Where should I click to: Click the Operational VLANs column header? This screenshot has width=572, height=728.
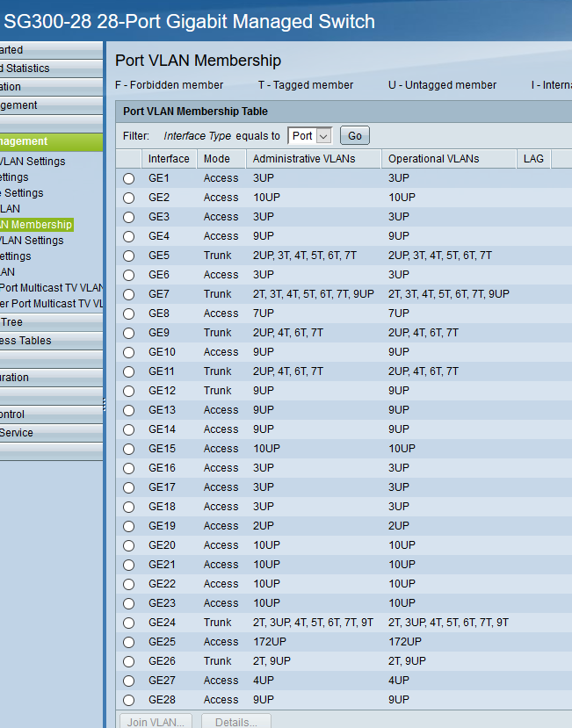pyautogui.click(x=449, y=159)
